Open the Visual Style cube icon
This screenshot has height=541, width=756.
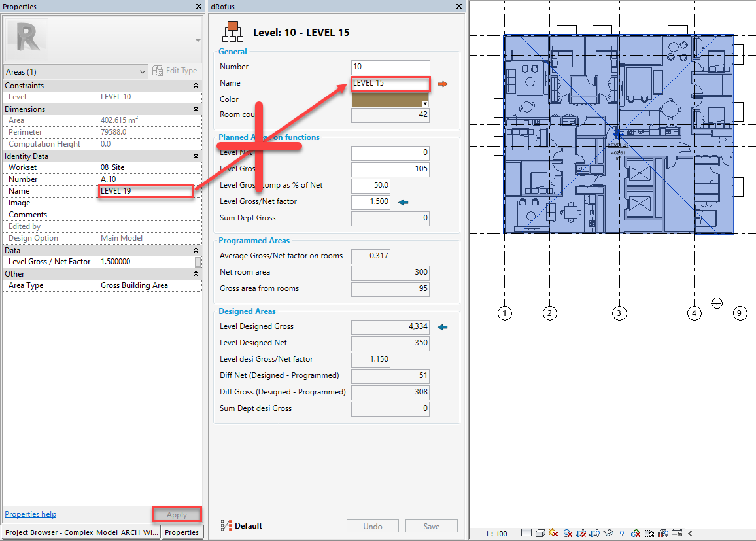(x=540, y=533)
